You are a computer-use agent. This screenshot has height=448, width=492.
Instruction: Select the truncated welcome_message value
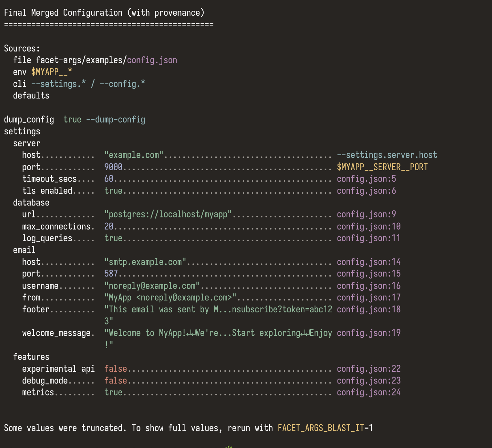(218, 333)
